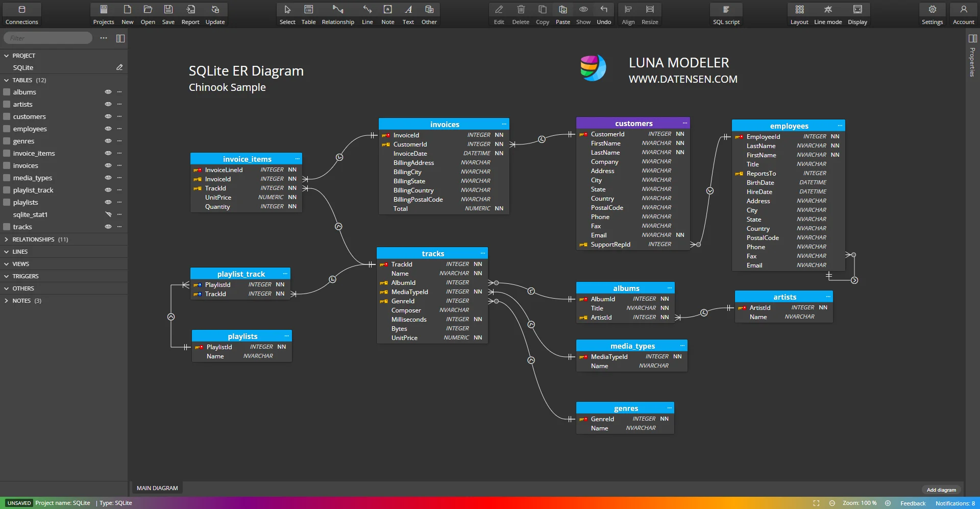Add a Note using the toolbar
Screen dimensions: 980x509
click(387, 14)
